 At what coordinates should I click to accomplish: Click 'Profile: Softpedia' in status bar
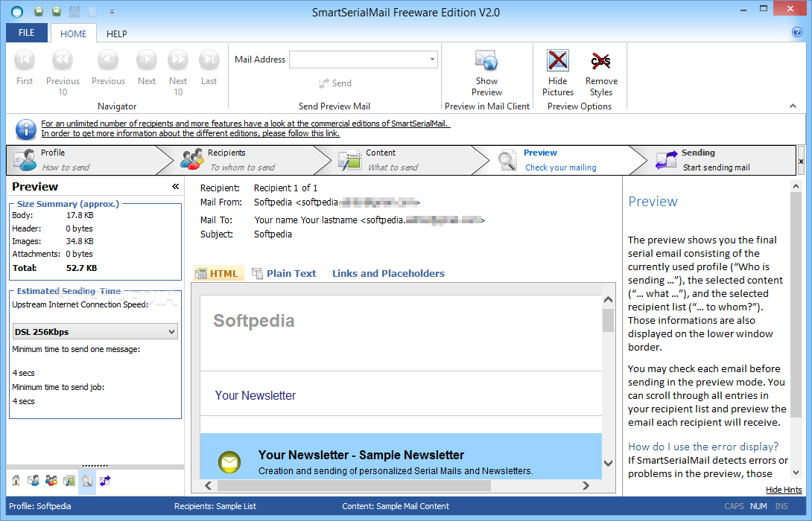(x=40, y=506)
